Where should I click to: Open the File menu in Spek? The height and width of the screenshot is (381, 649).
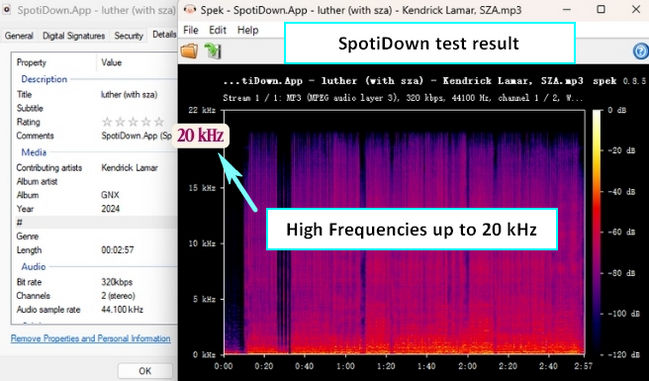pos(191,30)
